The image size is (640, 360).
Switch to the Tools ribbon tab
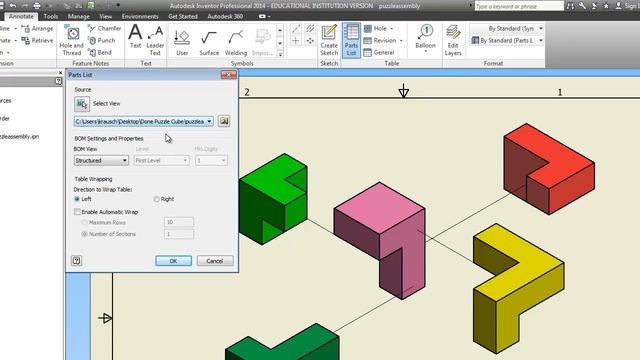(x=51, y=16)
